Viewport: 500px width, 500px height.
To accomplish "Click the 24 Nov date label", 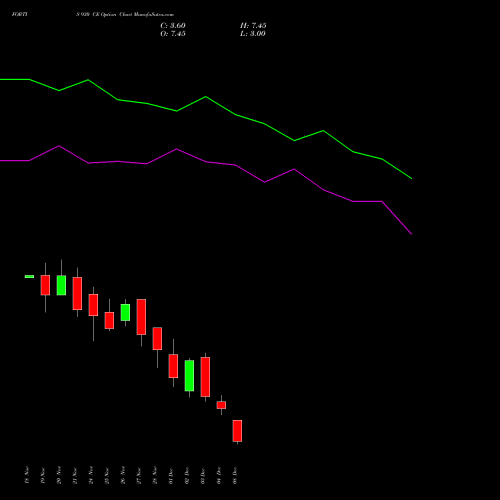I will [91, 476].
